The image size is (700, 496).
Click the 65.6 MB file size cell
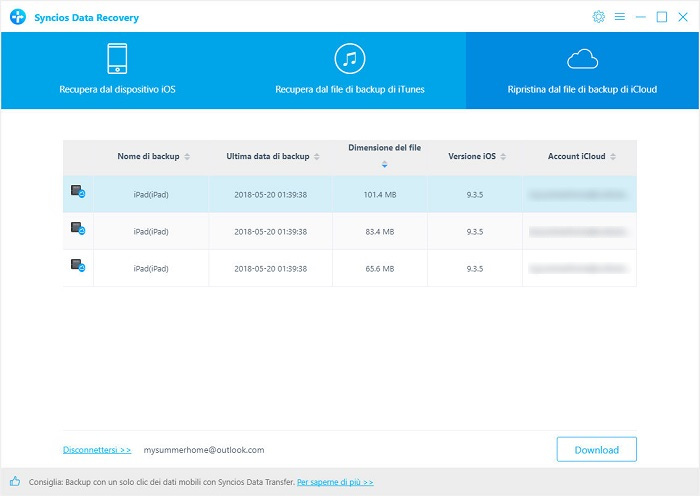(x=380, y=269)
